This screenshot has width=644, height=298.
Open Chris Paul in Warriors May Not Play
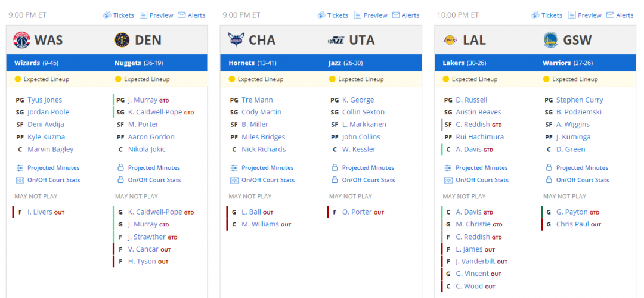click(x=572, y=224)
